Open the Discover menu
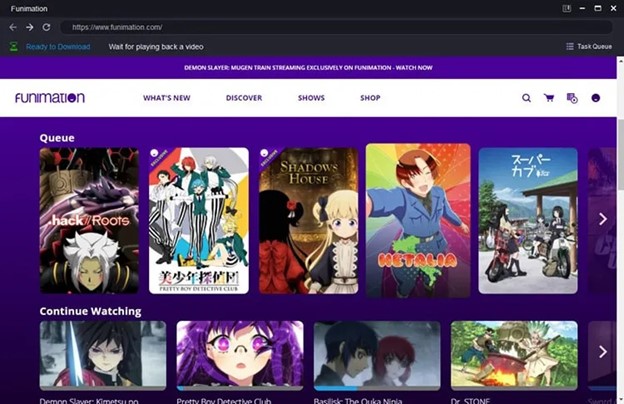This screenshot has height=404, width=624. click(x=244, y=98)
